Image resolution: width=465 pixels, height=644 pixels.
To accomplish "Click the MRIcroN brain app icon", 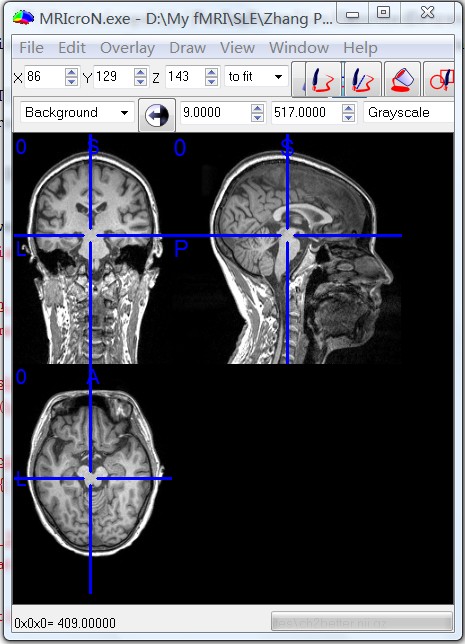I will 23,18.
